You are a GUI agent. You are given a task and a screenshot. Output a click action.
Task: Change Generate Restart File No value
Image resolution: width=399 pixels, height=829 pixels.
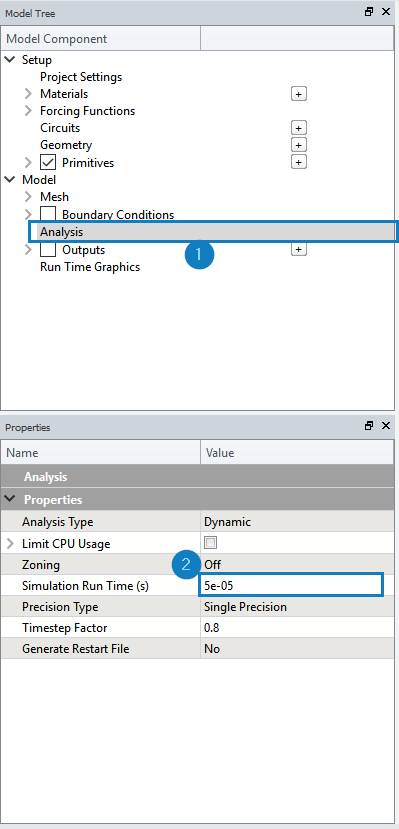[297, 649]
